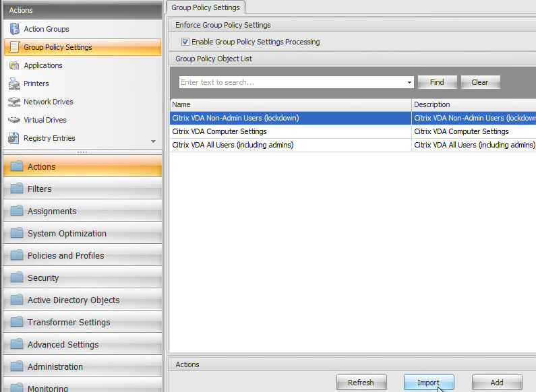Viewport: 536px width, 392px height.
Task: Click the Printers icon
Action: pos(14,84)
